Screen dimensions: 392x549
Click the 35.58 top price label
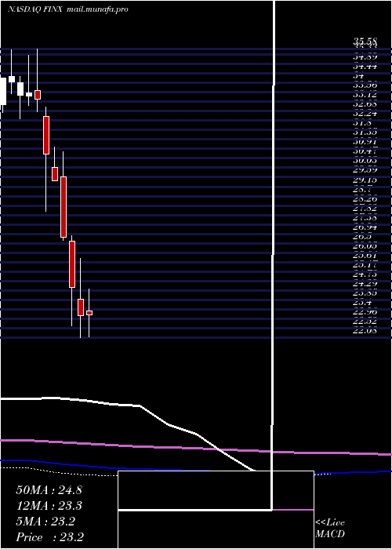pyautogui.click(x=365, y=42)
